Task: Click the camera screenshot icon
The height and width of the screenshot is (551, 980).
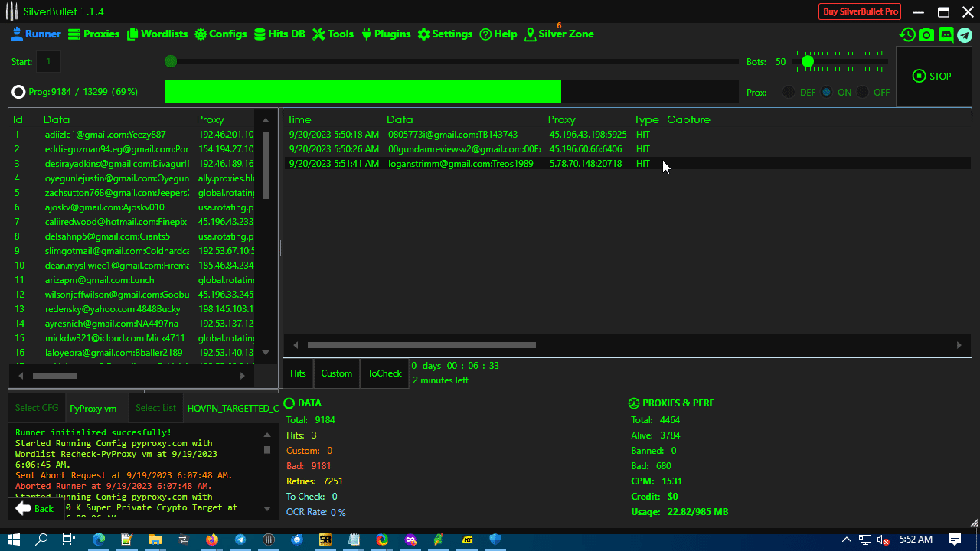Action: [x=926, y=34]
